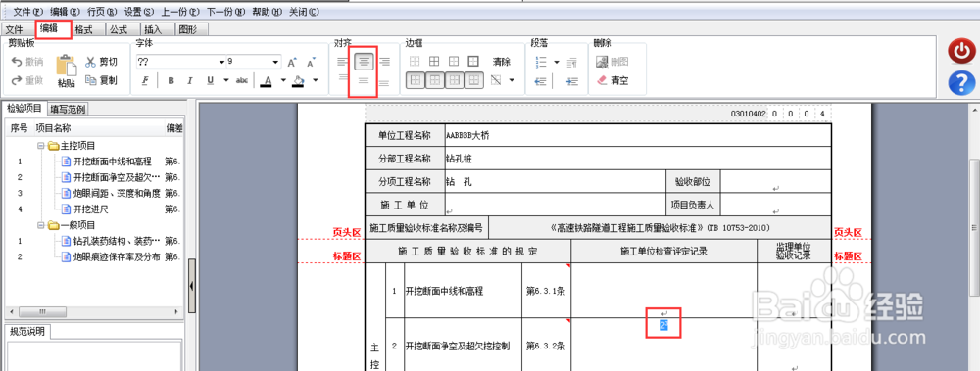980x371 pixels.
Task: Open the font size dropdown showing 9
Action: (x=276, y=62)
